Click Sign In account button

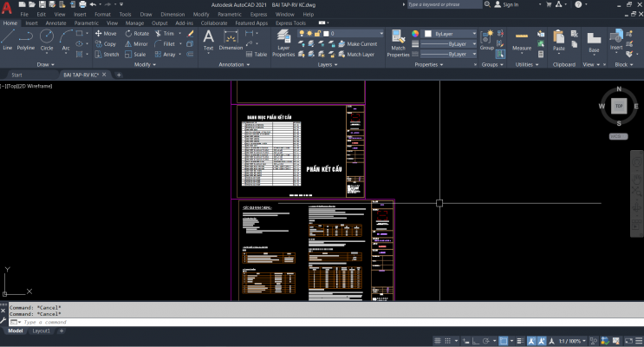pos(510,4)
